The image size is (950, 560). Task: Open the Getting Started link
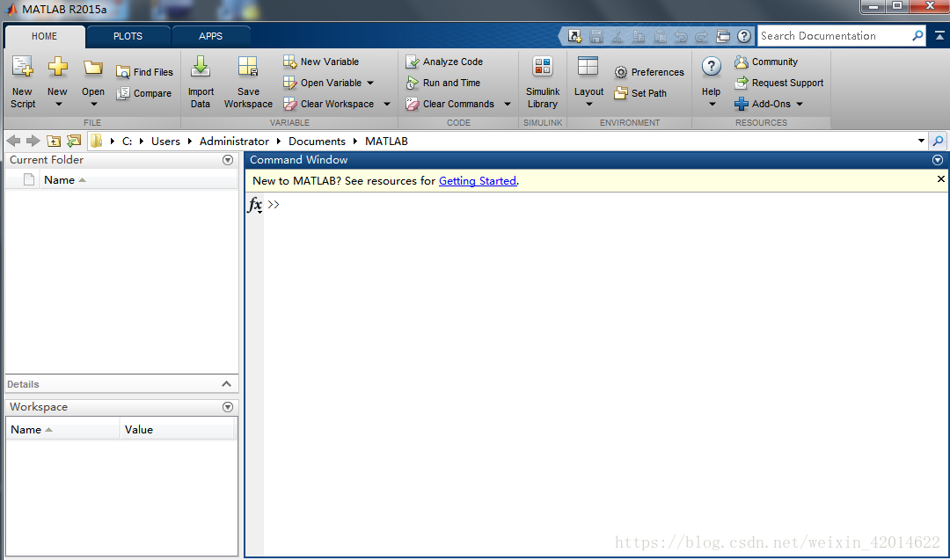pos(478,180)
